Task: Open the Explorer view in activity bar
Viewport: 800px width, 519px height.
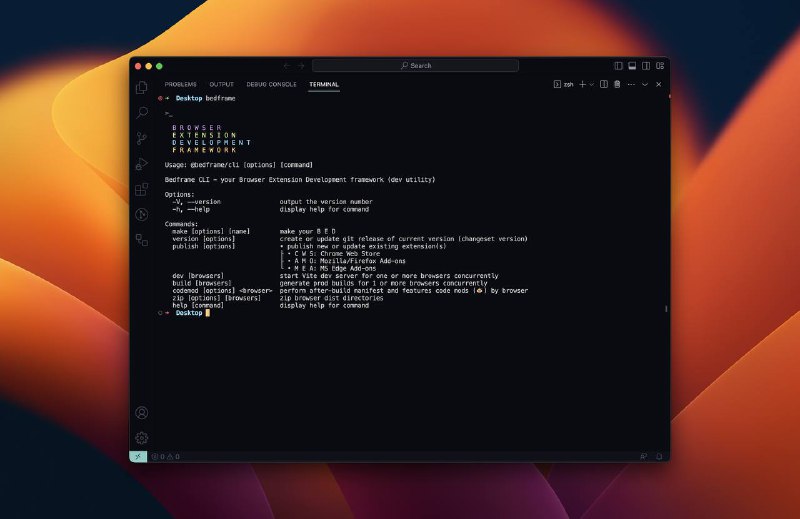Action: click(142, 88)
